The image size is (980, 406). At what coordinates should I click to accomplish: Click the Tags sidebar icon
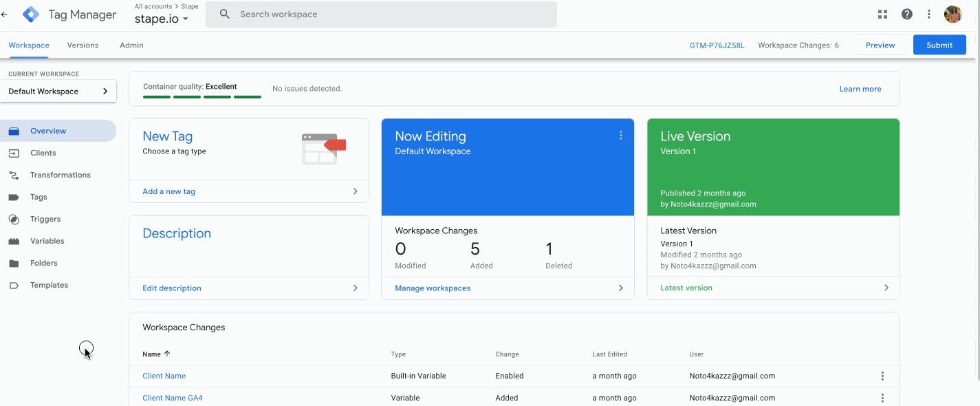point(14,197)
